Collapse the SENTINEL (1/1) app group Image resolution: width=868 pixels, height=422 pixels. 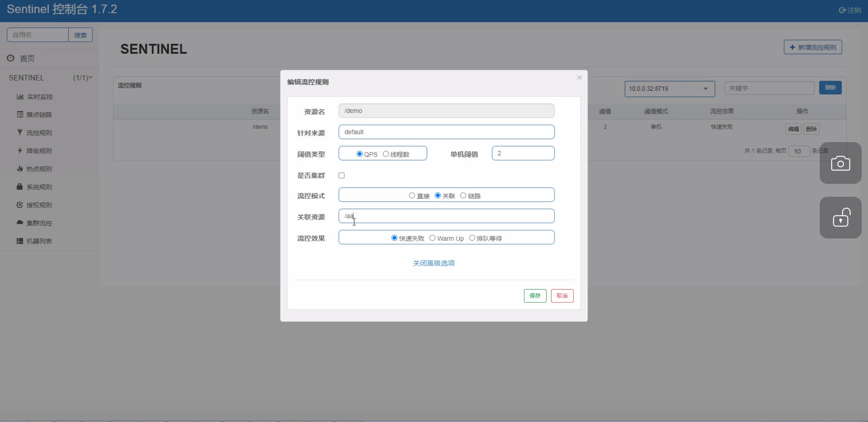[x=50, y=77]
